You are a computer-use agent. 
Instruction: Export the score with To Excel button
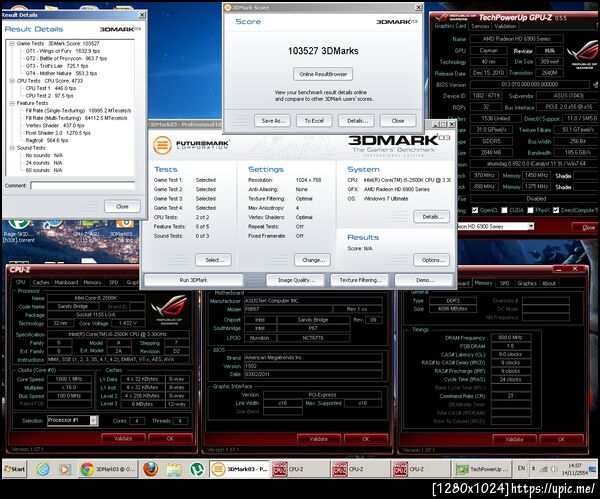point(314,121)
